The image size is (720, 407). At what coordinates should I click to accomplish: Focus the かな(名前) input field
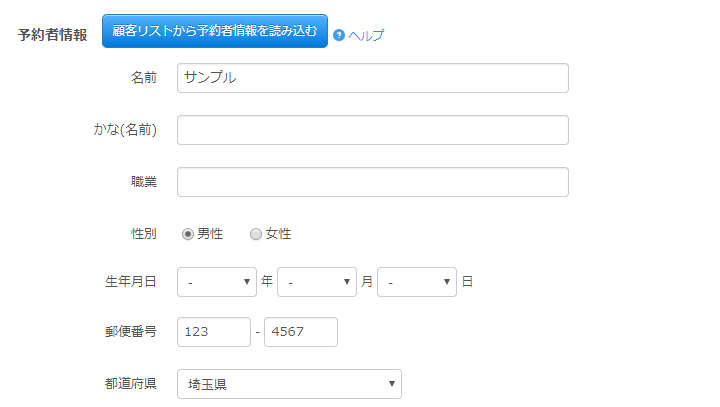click(x=372, y=130)
